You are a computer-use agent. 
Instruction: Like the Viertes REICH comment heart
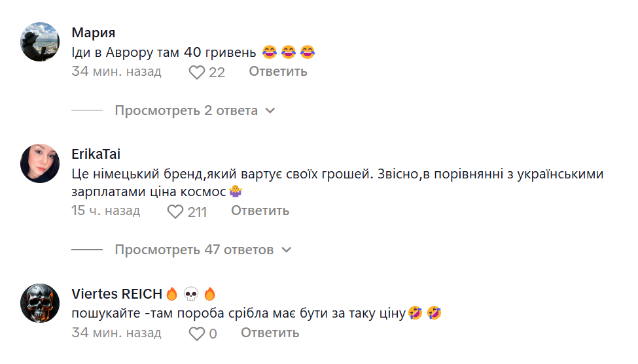click(197, 333)
